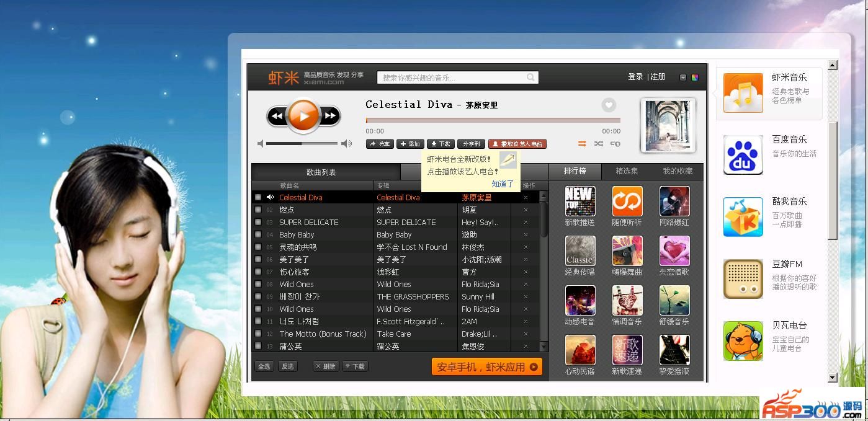Open the small dropdown arrow beside skin icon
Image resolution: width=868 pixels, height=421 pixels.
pyautogui.click(x=683, y=78)
